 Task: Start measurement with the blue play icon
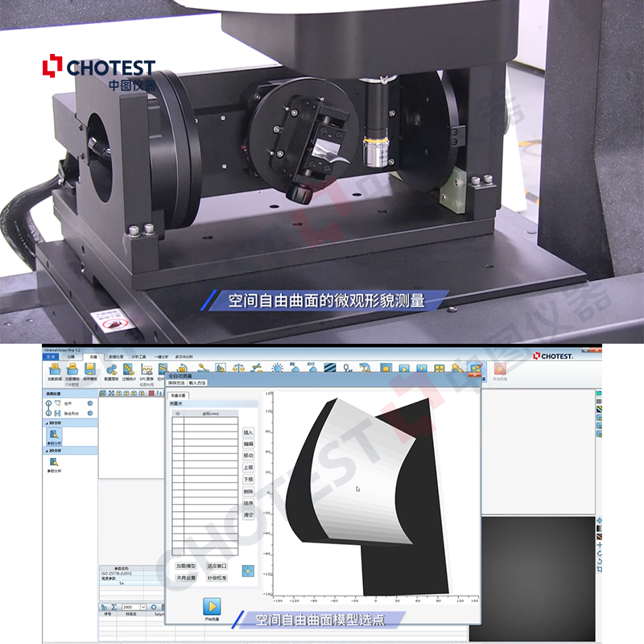click(x=212, y=606)
